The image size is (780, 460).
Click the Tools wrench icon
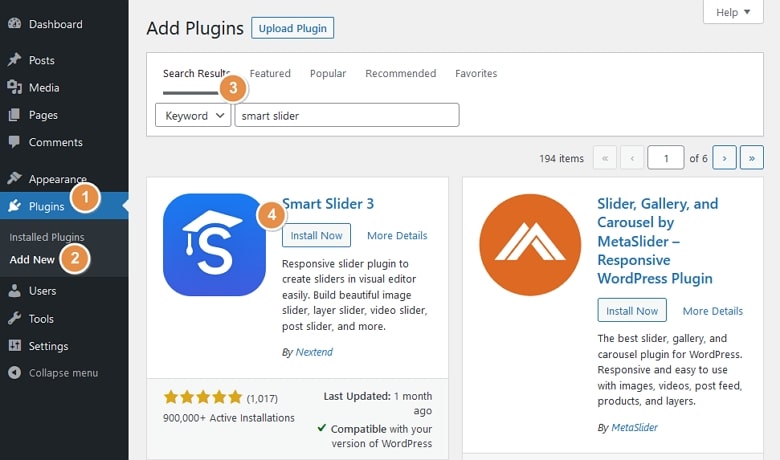click(x=14, y=318)
